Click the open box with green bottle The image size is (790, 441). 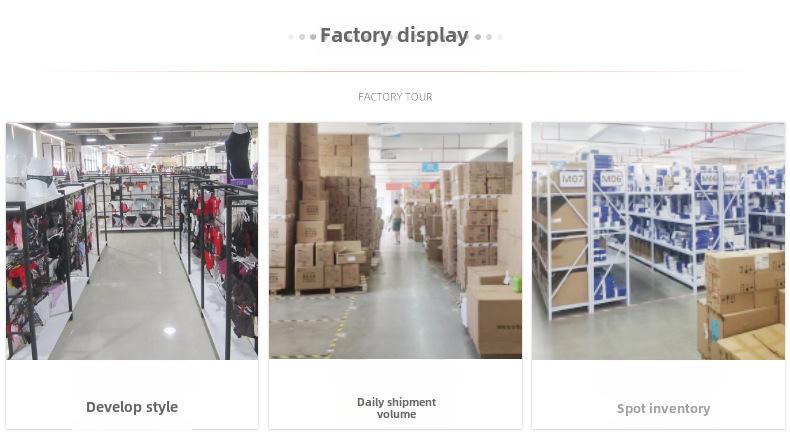pos(494,310)
